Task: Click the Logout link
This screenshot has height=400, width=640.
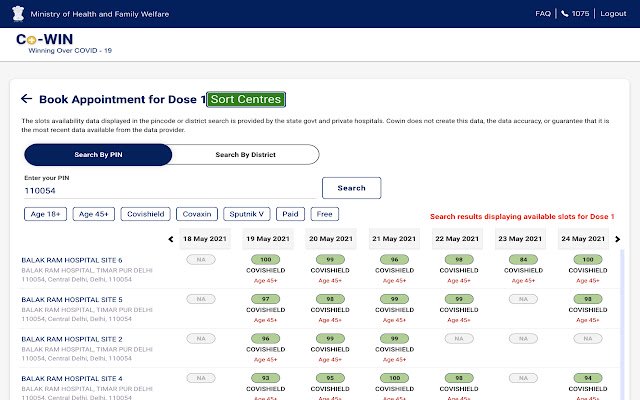Action: click(x=613, y=13)
